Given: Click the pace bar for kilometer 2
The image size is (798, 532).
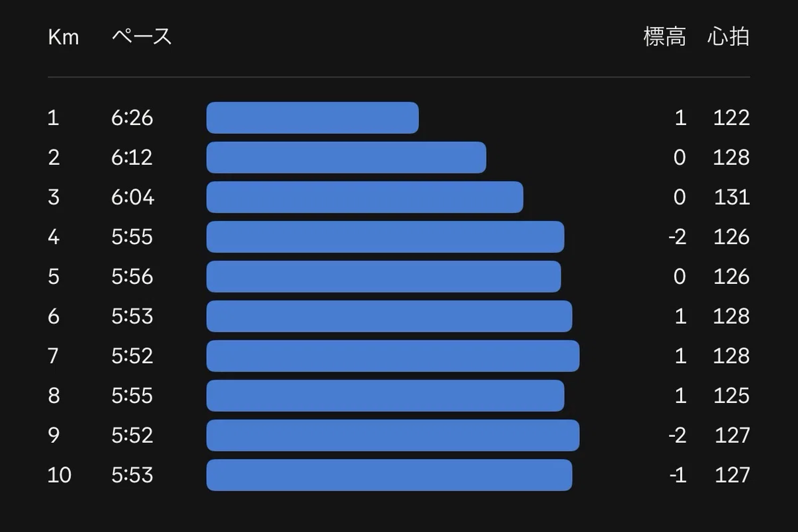Looking at the screenshot, I should coord(346,158).
